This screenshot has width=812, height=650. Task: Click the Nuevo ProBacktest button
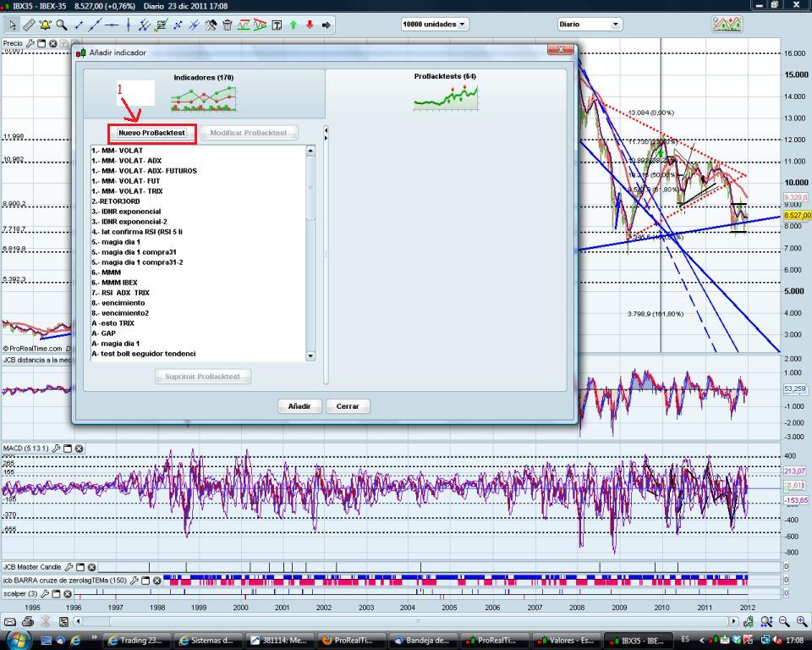pos(152,131)
